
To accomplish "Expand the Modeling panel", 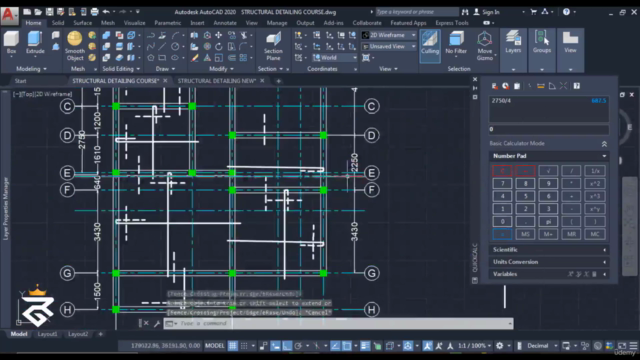I will (x=31, y=69).
